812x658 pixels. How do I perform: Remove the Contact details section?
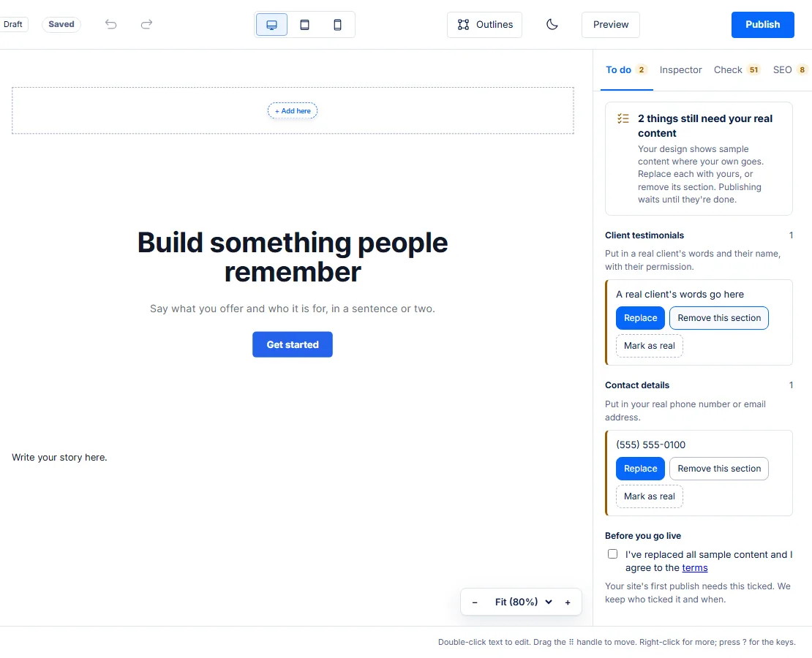719,469
